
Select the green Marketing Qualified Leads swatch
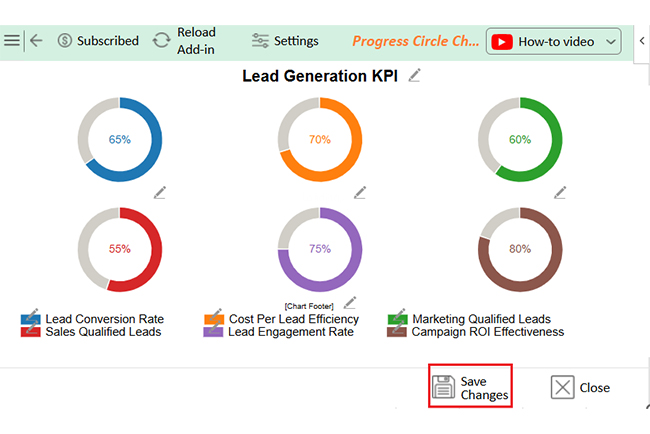click(x=397, y=319)
